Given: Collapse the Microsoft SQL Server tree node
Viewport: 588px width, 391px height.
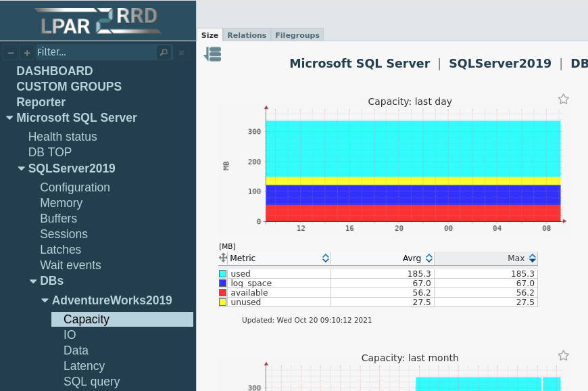Looking at the screenshot, I should [x=8, y=117].
